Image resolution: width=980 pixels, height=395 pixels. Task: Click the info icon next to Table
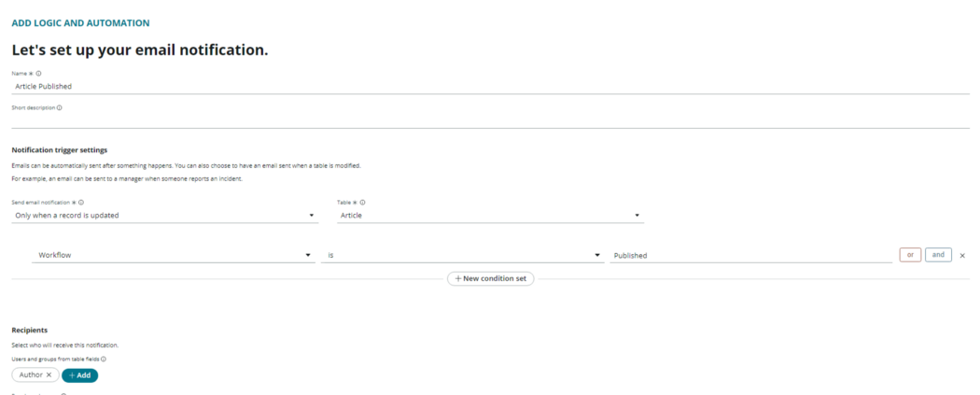(x=362, y=203)
